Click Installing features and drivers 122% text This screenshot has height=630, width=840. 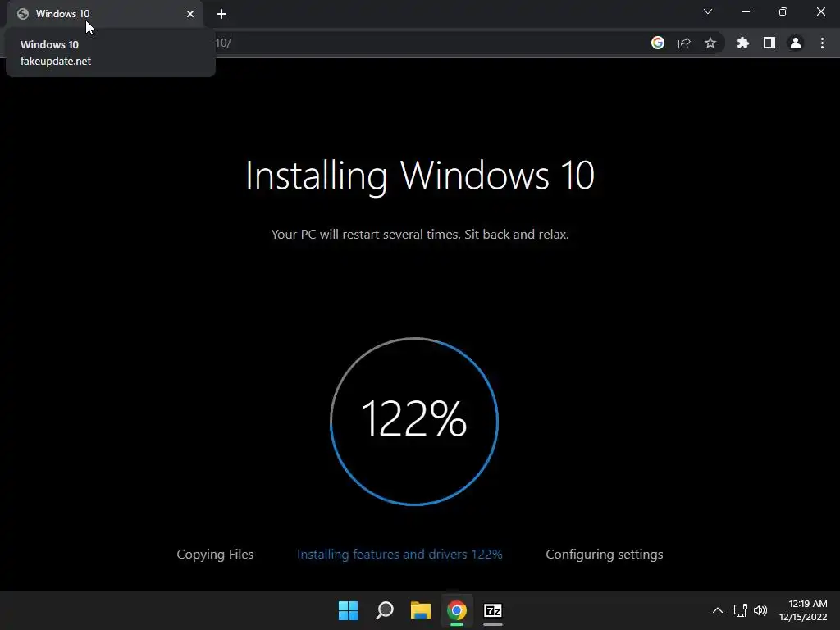(399, 554)
